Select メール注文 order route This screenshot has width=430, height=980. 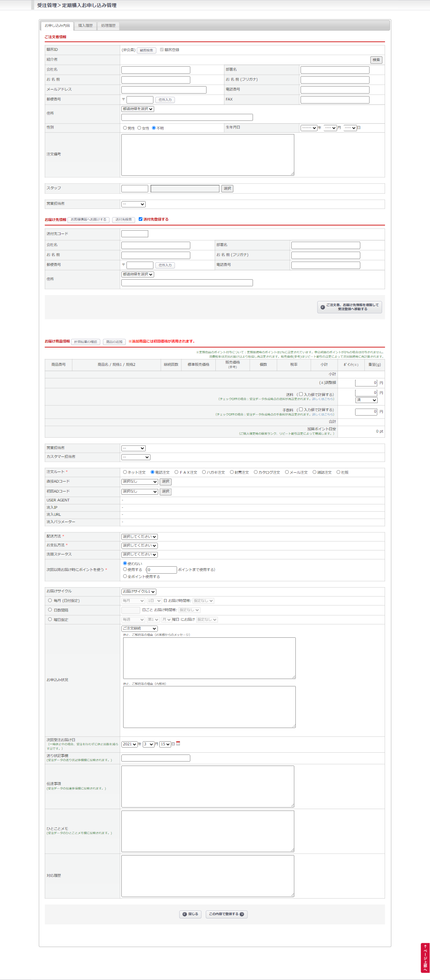click(x=287, y=472)
